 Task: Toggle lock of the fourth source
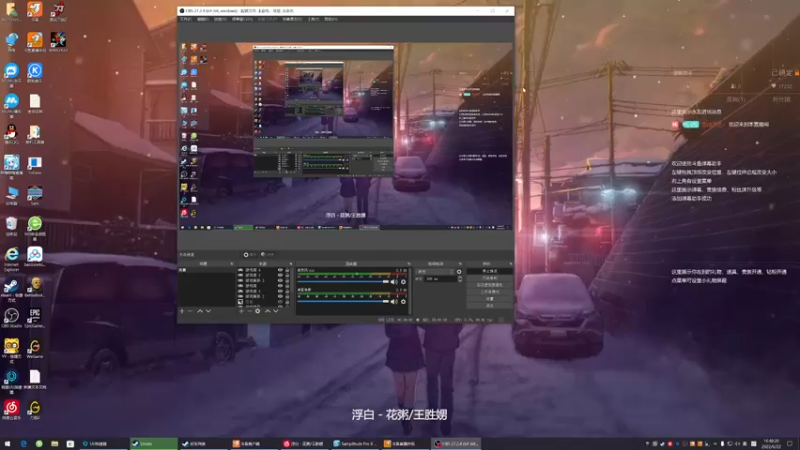point(287,286)
